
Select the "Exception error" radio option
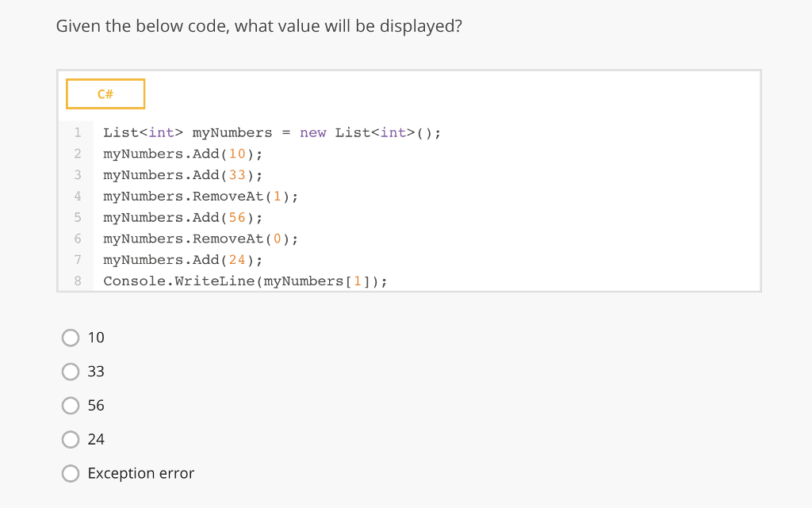71,474
